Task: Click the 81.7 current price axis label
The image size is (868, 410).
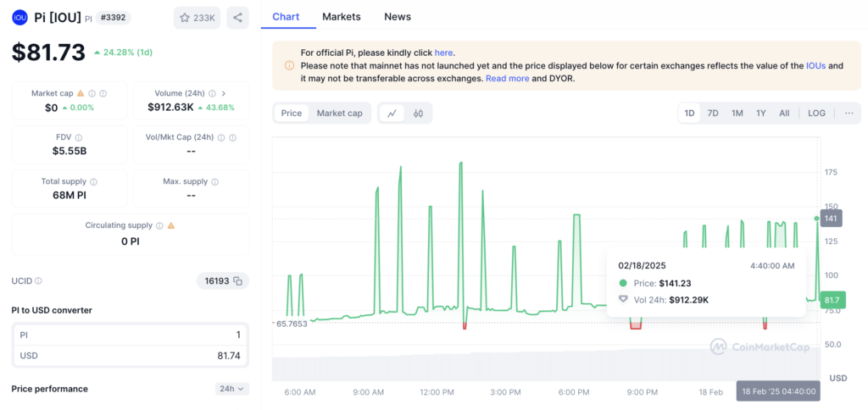Action: [832, 299]
